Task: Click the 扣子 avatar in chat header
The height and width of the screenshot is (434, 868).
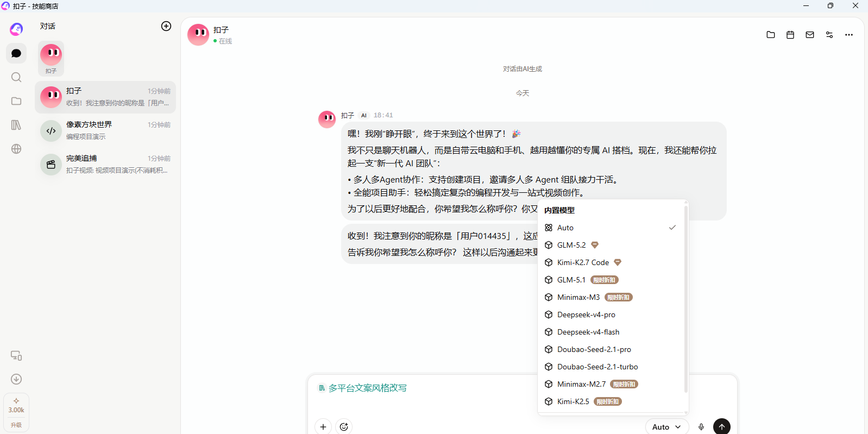Action: coord(198,35)
